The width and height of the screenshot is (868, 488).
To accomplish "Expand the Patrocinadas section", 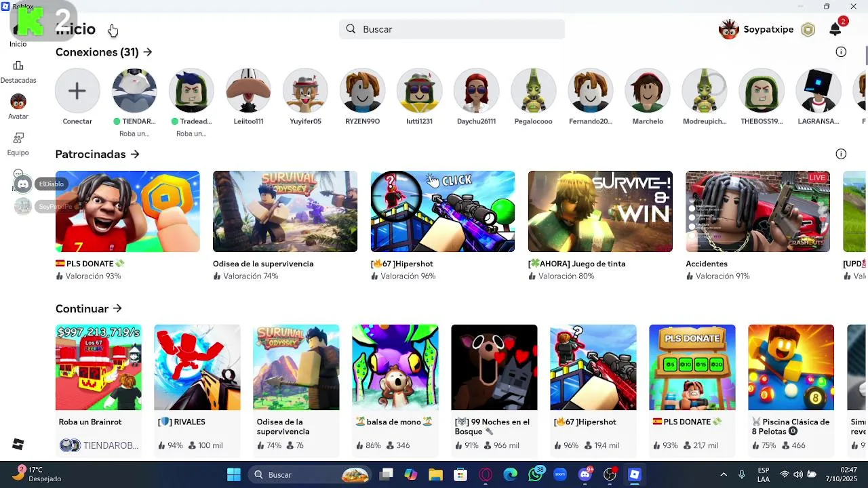I will pos(98,154).
